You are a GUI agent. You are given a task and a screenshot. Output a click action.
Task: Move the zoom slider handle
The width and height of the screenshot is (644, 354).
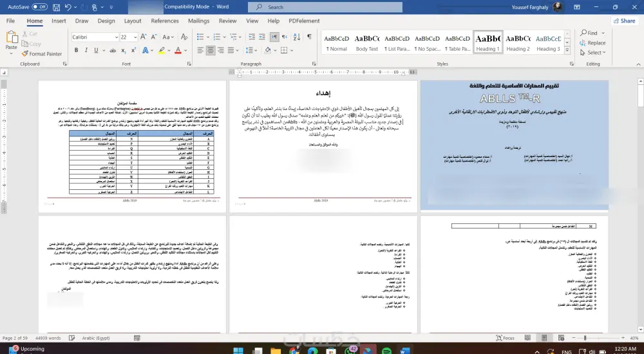click(x=585, y=338)
